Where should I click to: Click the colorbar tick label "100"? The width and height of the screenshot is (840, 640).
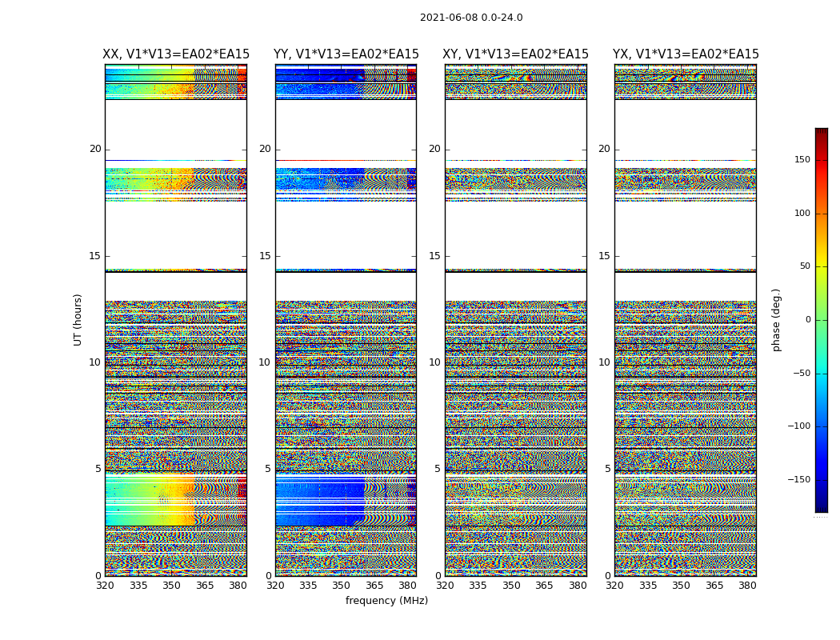[802, 213]
